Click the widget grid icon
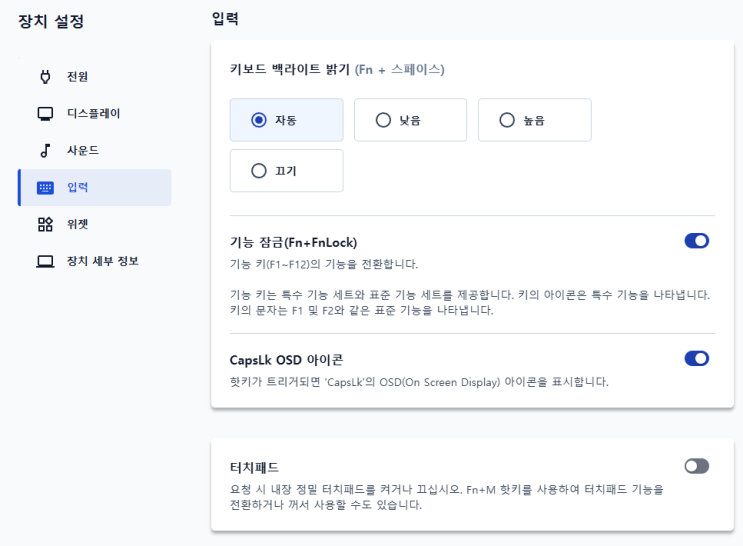 coord(45,224)
